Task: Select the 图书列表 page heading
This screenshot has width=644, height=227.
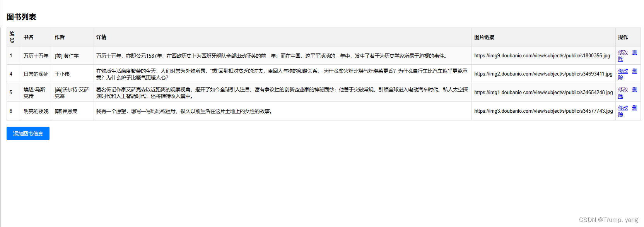Action: coord(21,17)
